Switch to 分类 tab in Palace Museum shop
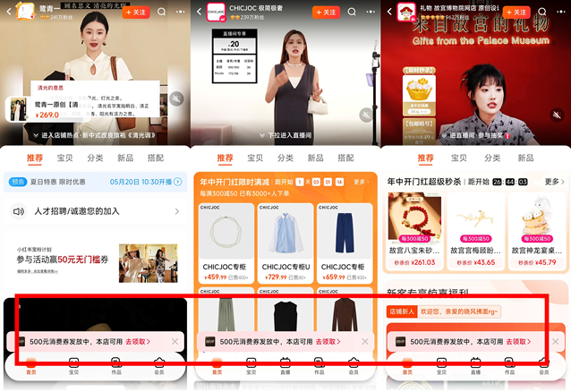 tap(492, 158)
